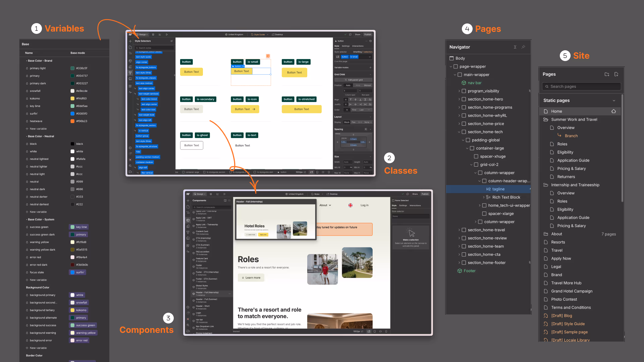Open the Summer Work and Travel folder
The height and width of the screenshot is (362, 644).
point(574,119)
